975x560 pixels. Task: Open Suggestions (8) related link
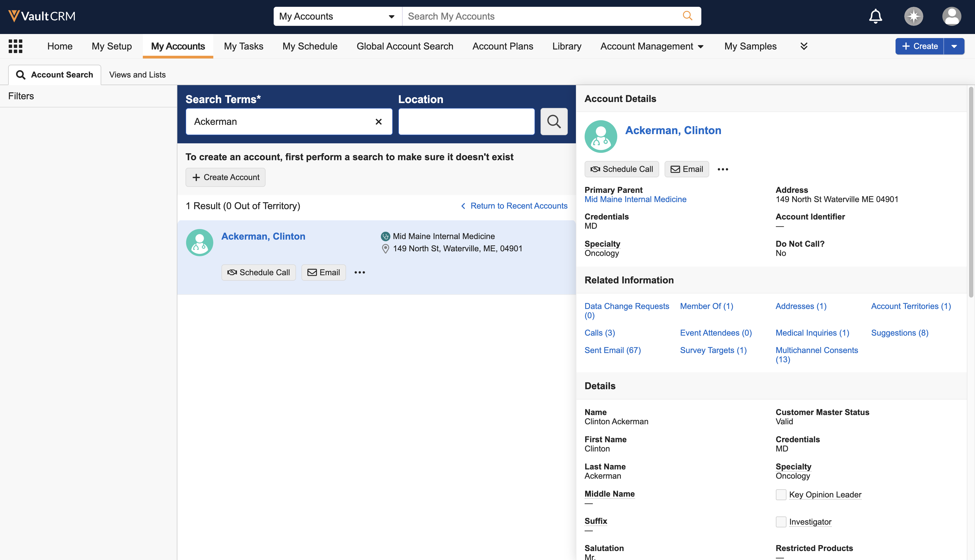pos(900,333)
